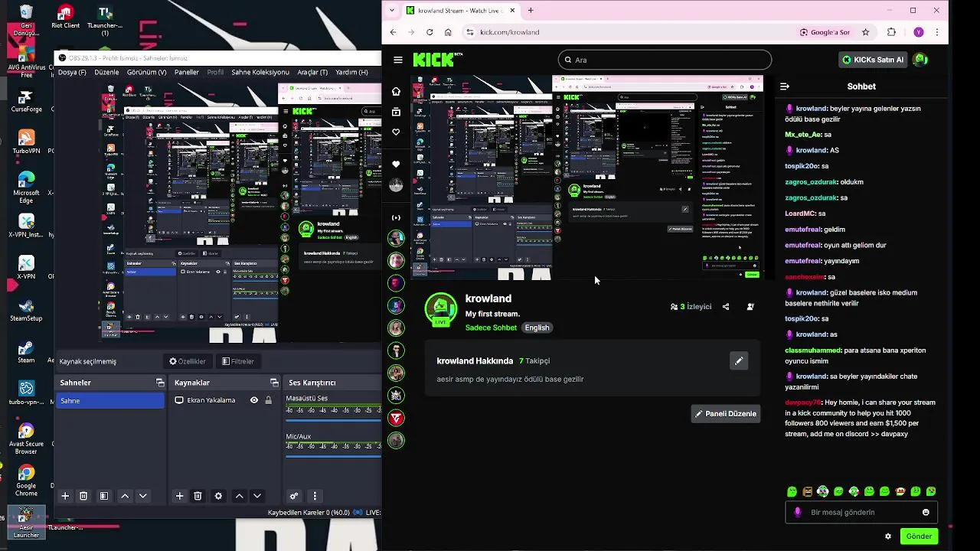
Task: Open advanced audio gears in Ses Karıştırıcı
Action: tap(294, 496)
